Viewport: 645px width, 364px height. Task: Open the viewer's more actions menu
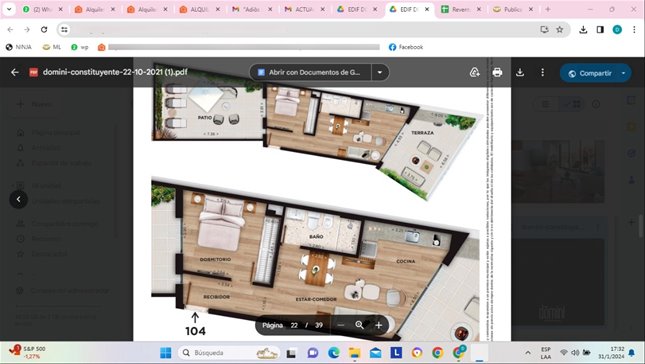click(543, 72)
